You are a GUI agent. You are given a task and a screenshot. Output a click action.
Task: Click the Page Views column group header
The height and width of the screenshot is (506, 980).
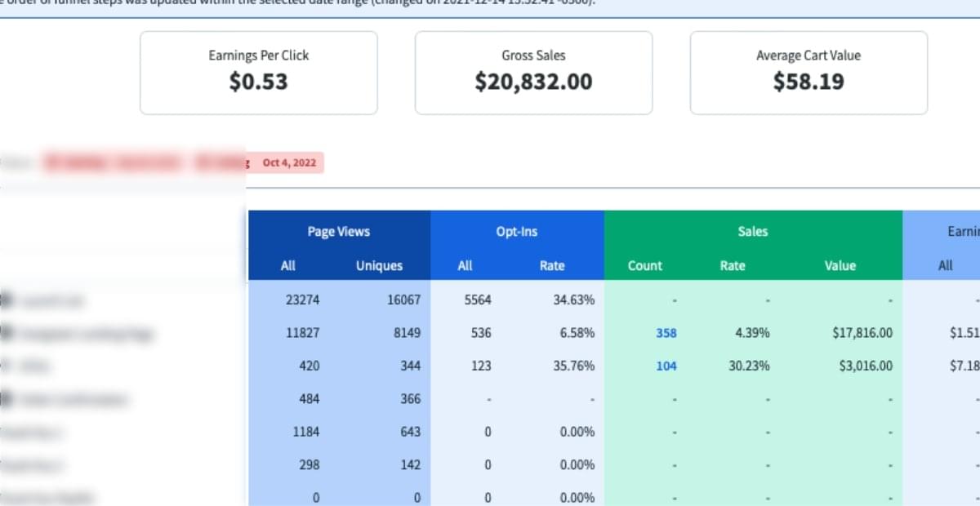pyautogui.click(x=339, y=232)
